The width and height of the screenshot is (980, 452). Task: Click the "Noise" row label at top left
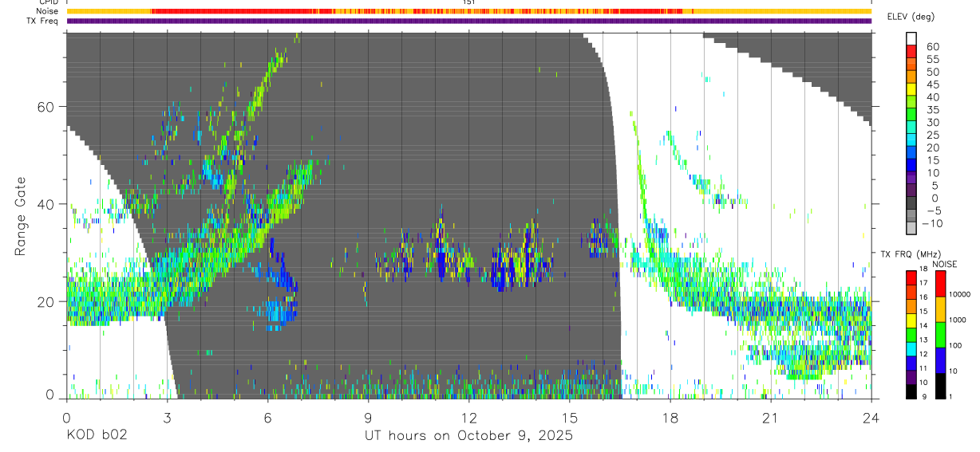pyautogui.click(x=48, y=11)
